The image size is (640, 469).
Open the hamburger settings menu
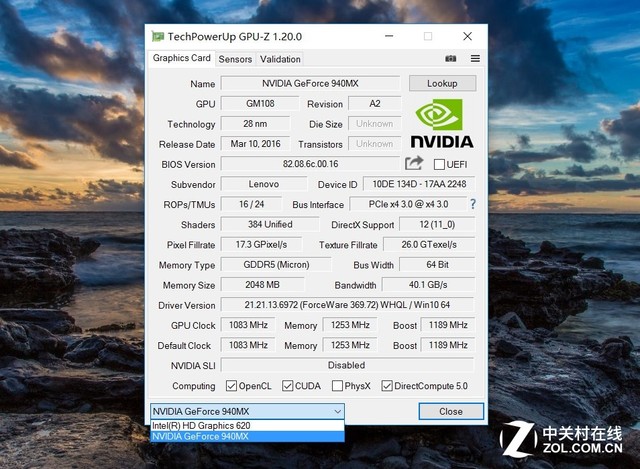[475, 59]
